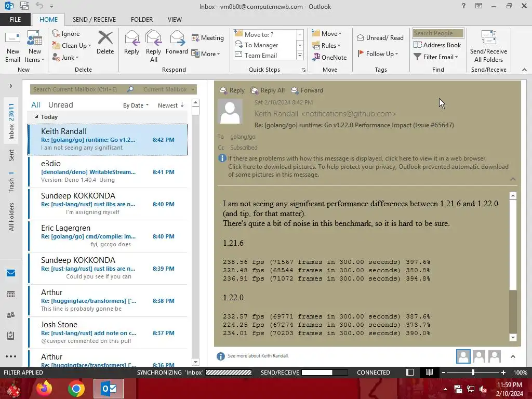This screenshot has height=399, width=532.
Task: Click Reply All in the ribbon
Action: point(153,46)
